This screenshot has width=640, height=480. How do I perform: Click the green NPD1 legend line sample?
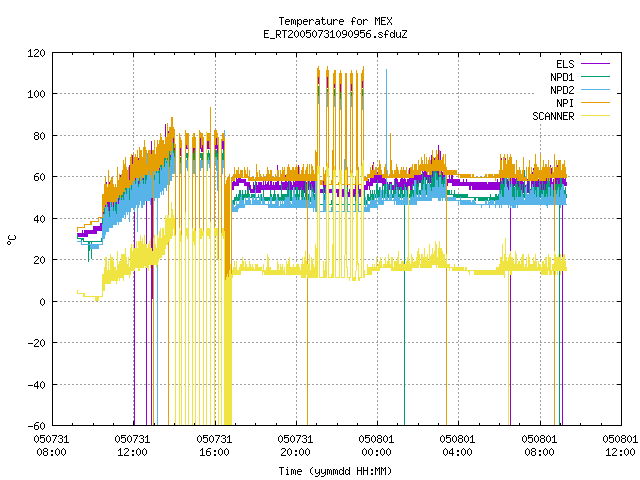coord(595,77)
